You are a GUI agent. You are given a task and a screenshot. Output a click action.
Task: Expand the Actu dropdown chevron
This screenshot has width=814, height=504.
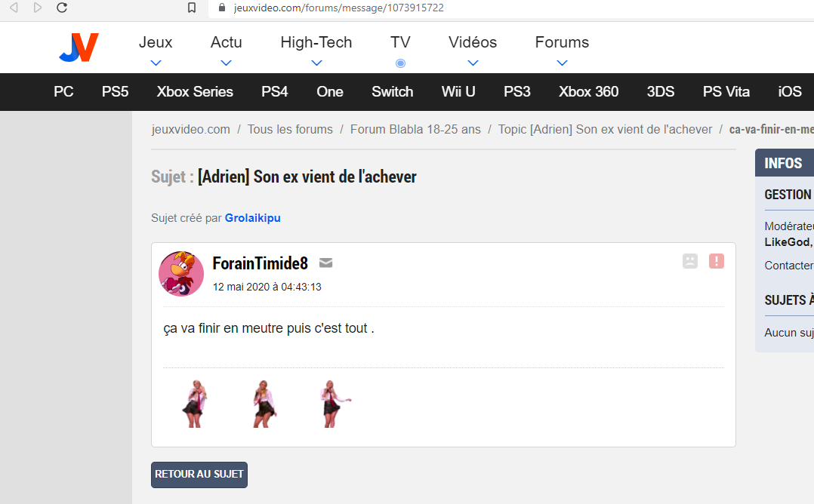pos(226,63)
